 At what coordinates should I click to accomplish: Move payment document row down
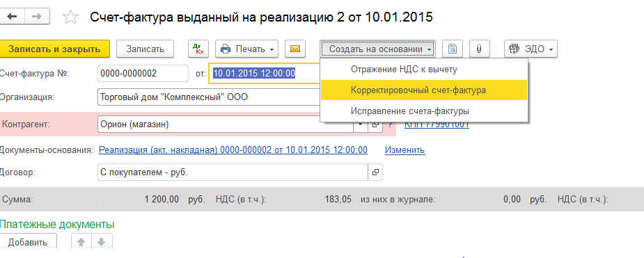coord(101,242)
